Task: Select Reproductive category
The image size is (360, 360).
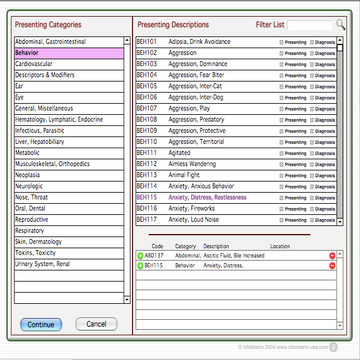Action: (69, 220)
